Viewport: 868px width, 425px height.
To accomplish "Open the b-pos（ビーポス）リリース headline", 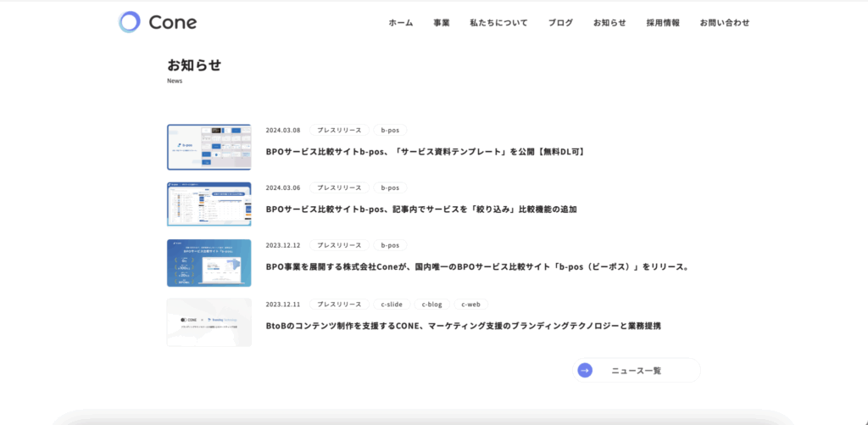I will (477, 266).
